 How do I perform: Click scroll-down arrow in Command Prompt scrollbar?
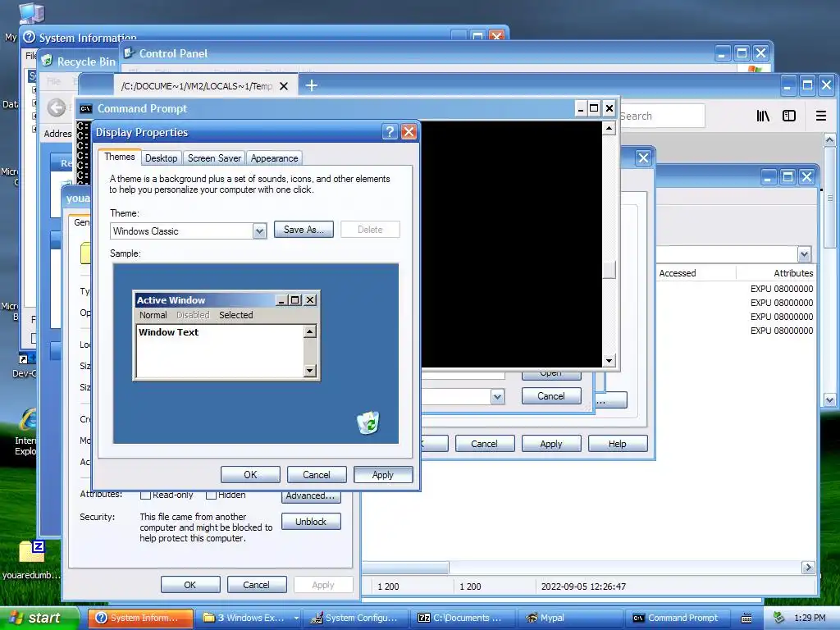[x=609, y=361]
